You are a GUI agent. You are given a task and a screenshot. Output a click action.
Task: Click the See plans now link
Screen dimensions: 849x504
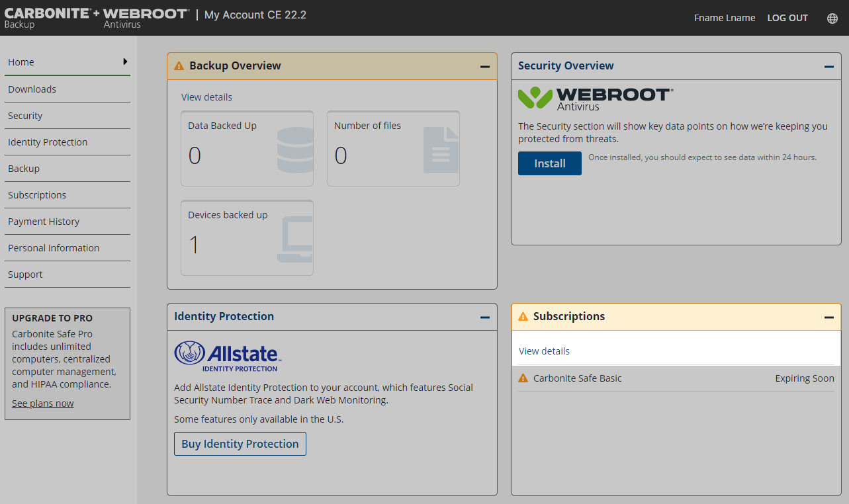(43, 403)
